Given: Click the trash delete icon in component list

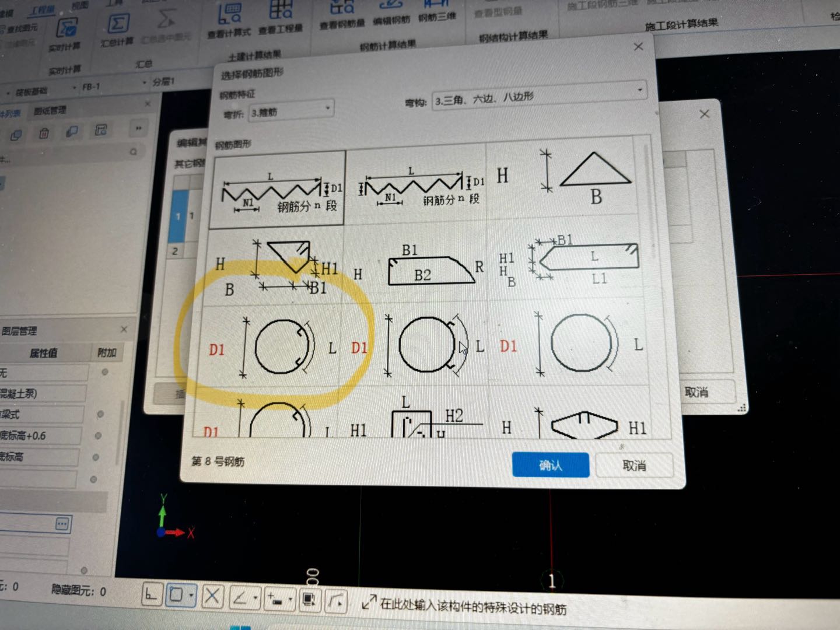Looking at the screenshot, I should coord(44,134).
